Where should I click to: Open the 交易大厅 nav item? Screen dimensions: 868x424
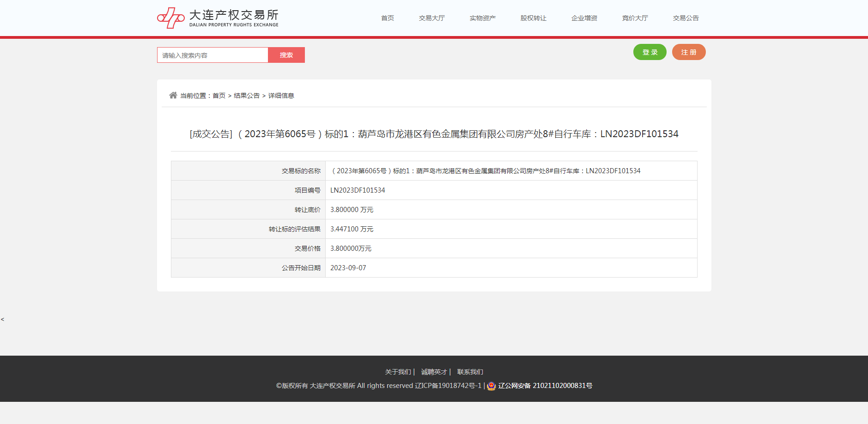[x=432, y=18]
